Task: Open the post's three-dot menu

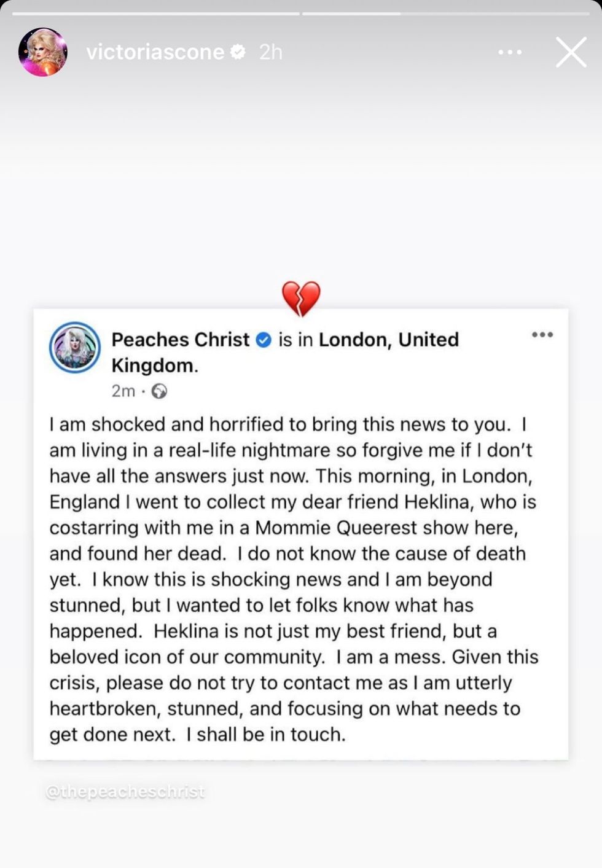Action: tap(542, 335)
